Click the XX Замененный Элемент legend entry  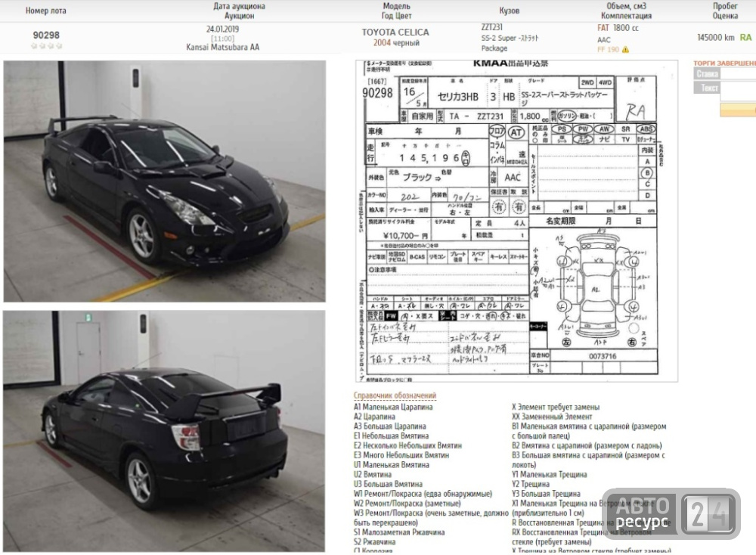552,417
